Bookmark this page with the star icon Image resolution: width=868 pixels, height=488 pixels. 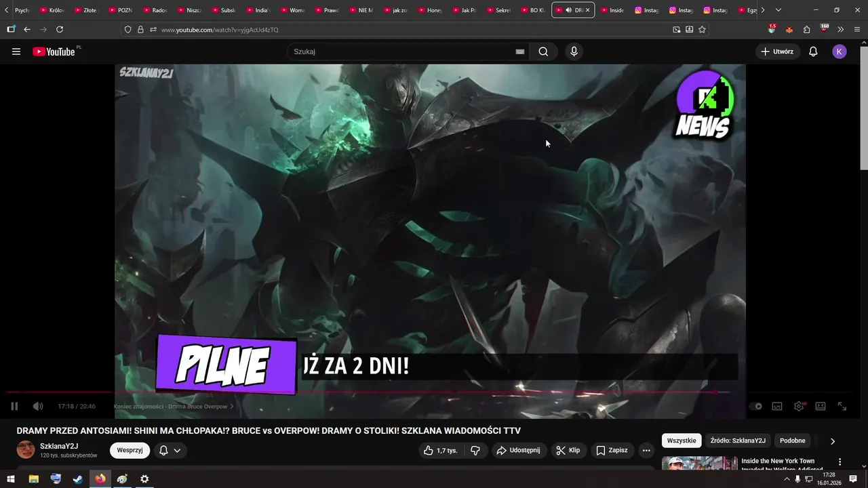(702, 29)
